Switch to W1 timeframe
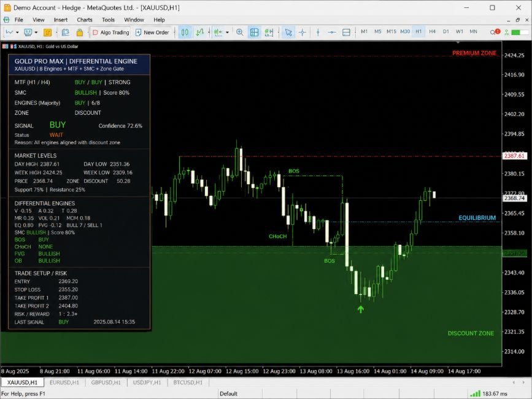This screenshot has width=532, height=399. [x=460, y=31]
